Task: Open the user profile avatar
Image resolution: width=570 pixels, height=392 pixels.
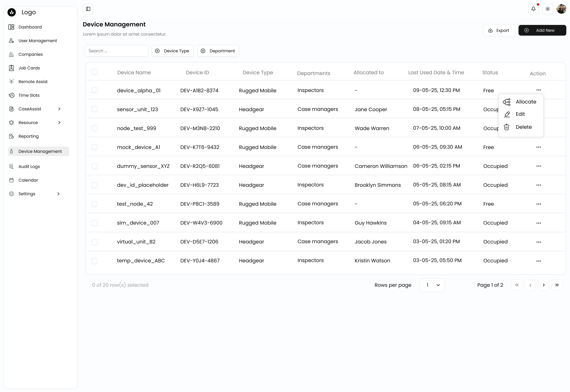Action: [561, 9]
